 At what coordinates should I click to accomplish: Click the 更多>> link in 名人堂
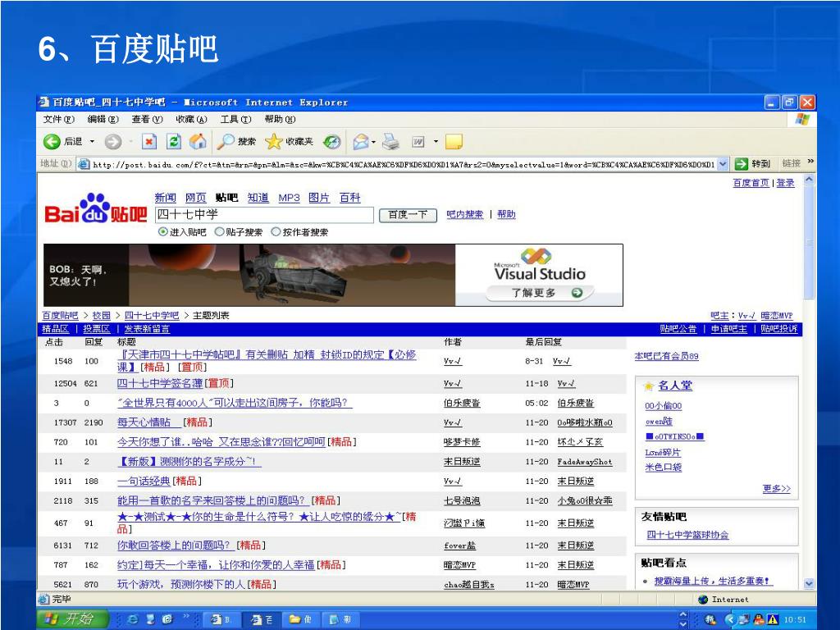[x=776, y=489]
